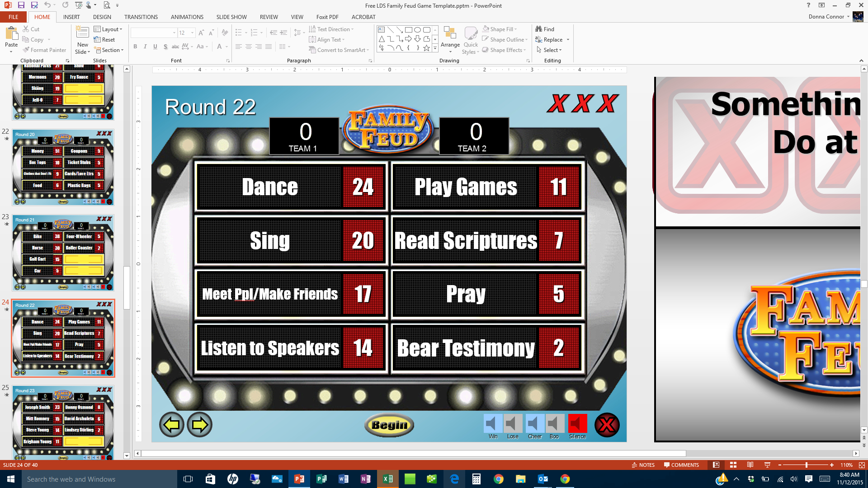Click the backward navigation arrow
This screenshot has height=488, width=868.
coord(172,424)
